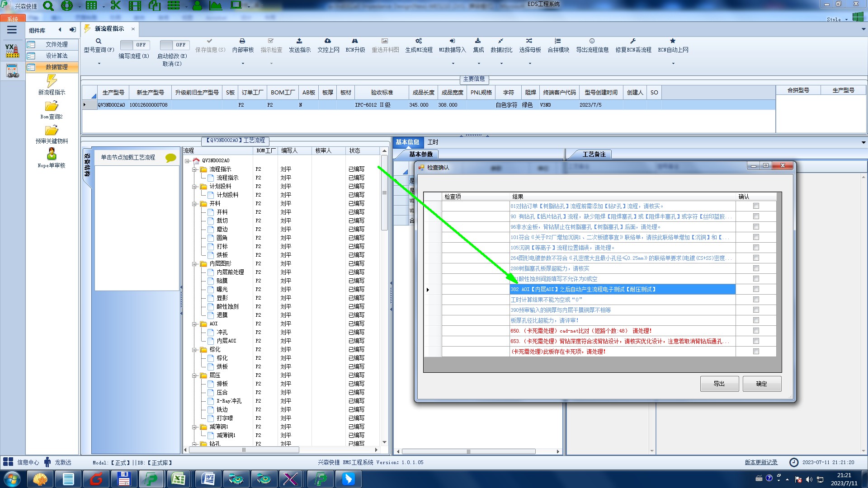Click 选择母板 shuffle icon
This screenshot has height=488, width=868.
(x=529, y=41)
